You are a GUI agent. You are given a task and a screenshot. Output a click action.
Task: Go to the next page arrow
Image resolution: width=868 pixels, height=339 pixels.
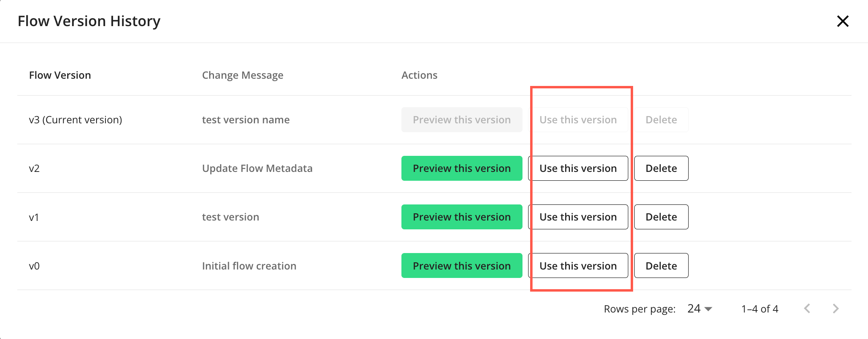tap(835, 308)
